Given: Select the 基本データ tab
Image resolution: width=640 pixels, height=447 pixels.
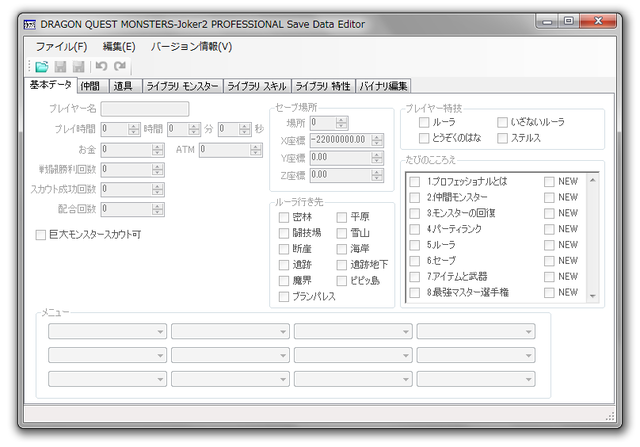Looking at the screenshot, I should (x=51, y=85).
